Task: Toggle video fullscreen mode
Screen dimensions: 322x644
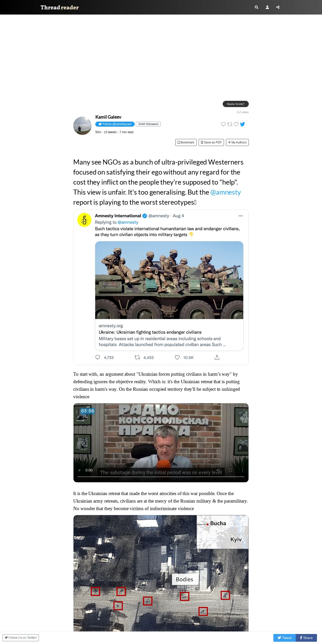Action: (x=230, y=470)
